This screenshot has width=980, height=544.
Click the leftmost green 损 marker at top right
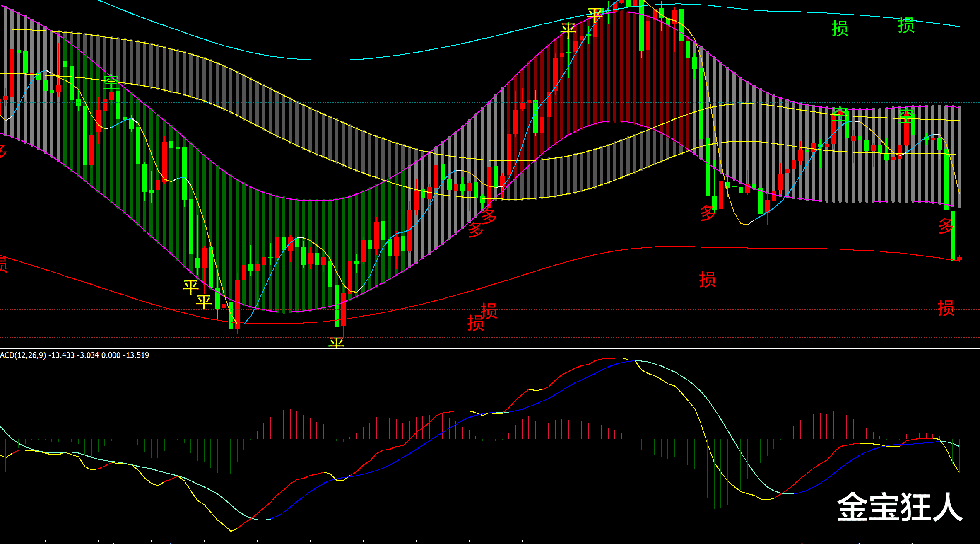840,29
